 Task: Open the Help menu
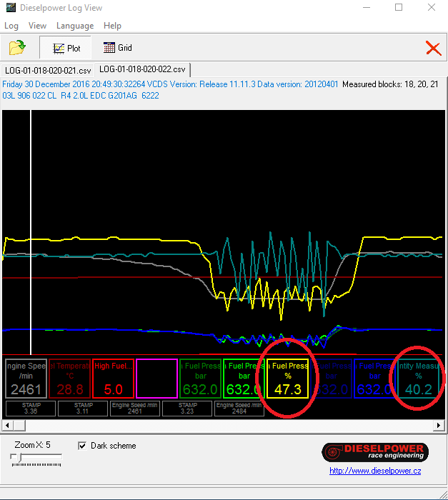112,26
